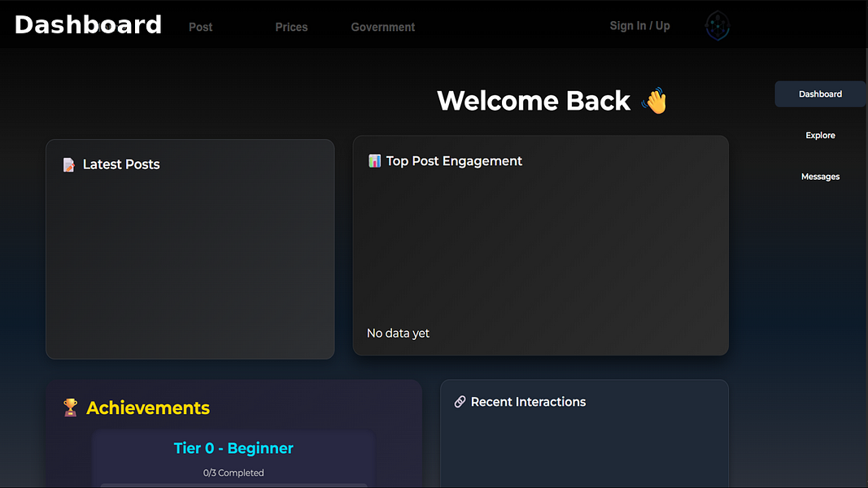Click the Latest Posts heading
The height and width of the screenshot is (488, 868).
click(x=121, y=164)
